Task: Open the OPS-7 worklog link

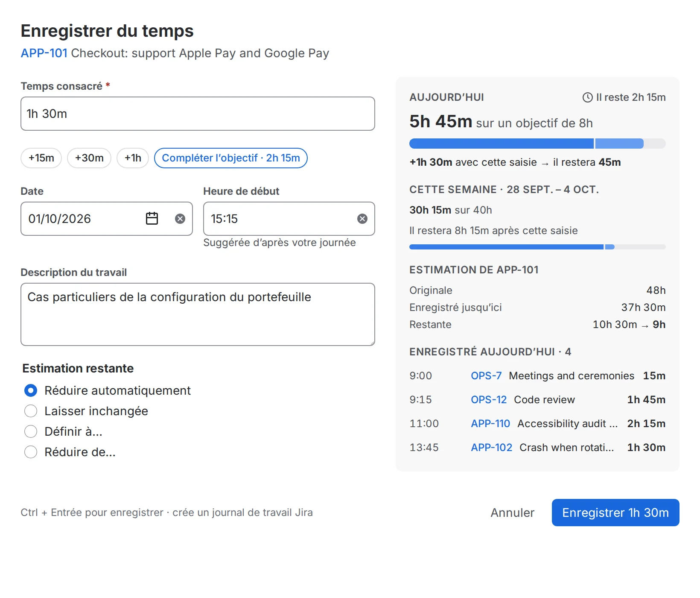Action: tap(486, 376)
